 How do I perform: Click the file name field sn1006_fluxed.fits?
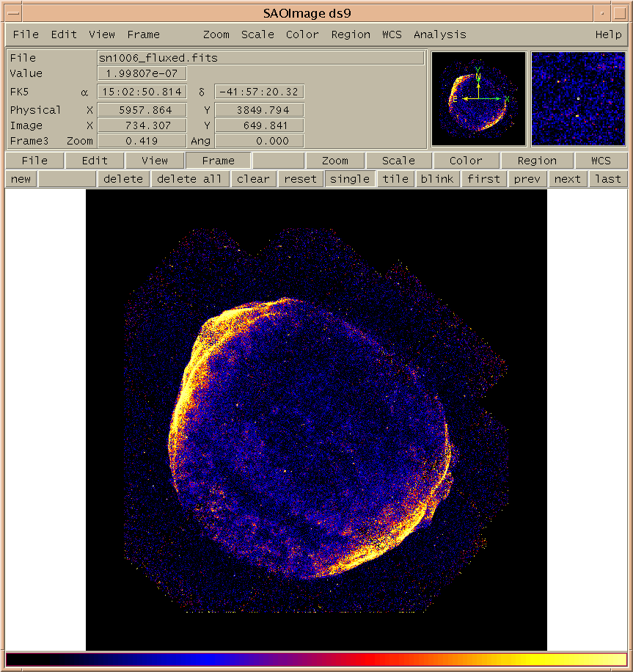point(260,58)
